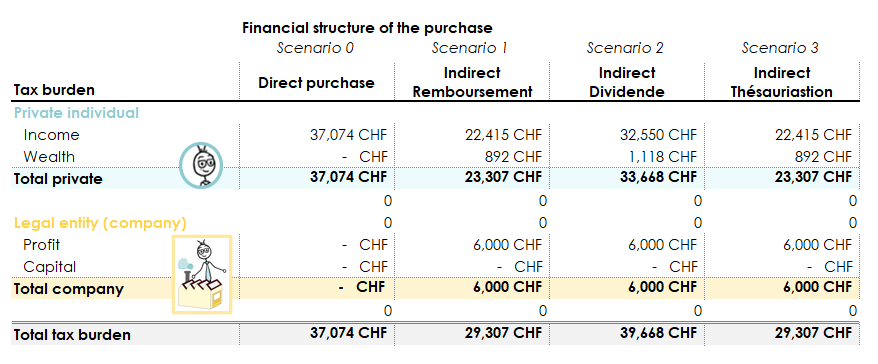Click Scenario 0 empty Wealth cell
Screen dimensions: 878x364
coord(365,157)
